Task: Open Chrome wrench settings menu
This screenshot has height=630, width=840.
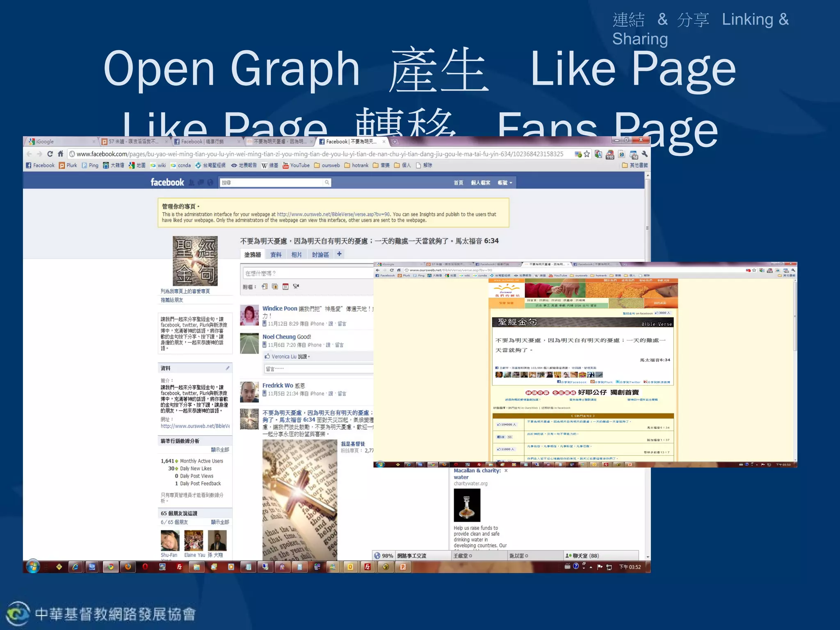Action: tap(644, 154)
